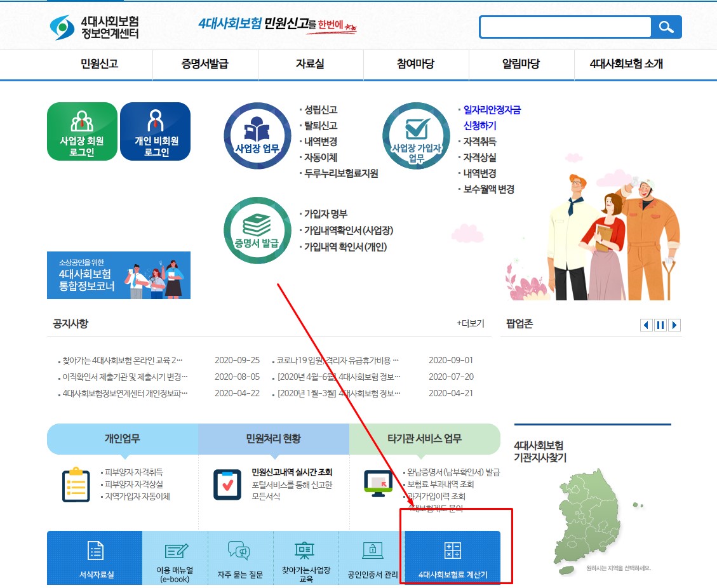Select the 개인업무 tab
This screenshot has height=588, width=717.
pyautogui.click(x=123, y=439)
